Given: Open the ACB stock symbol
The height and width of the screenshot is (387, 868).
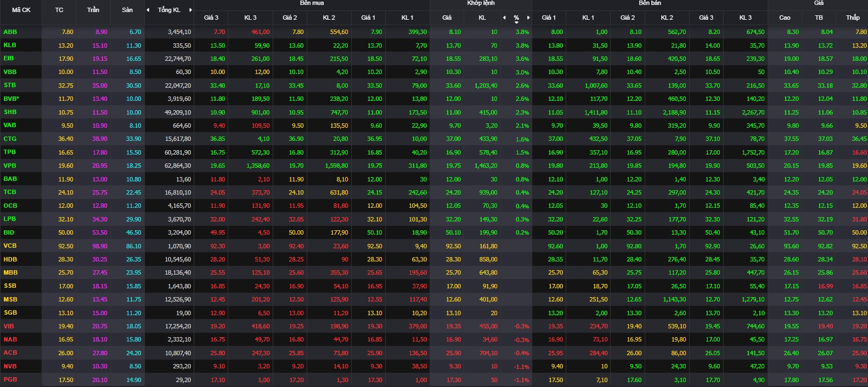Looking at the screenshot, I should click(x=10, y=352).
